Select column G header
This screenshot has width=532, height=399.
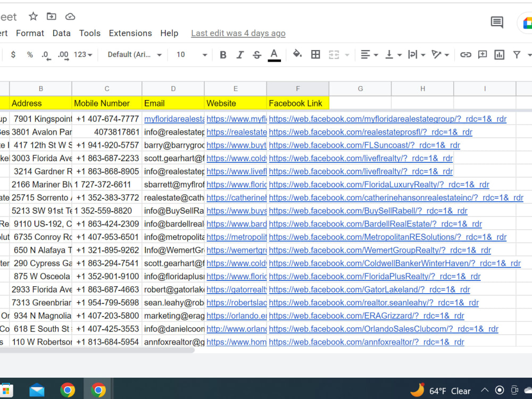[x=360, y=88]
